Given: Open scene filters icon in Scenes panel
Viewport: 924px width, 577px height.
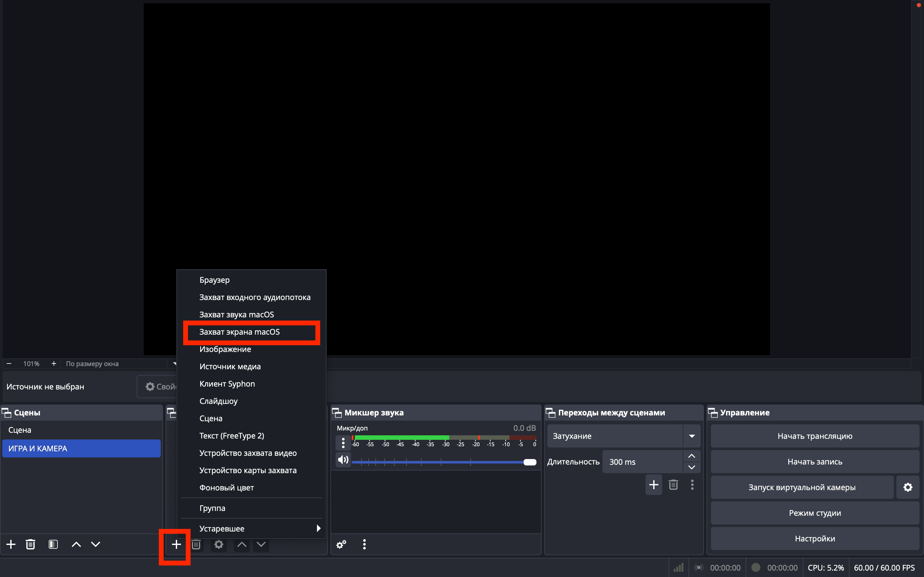Looking at the screenshot, I should pos(53,544).
